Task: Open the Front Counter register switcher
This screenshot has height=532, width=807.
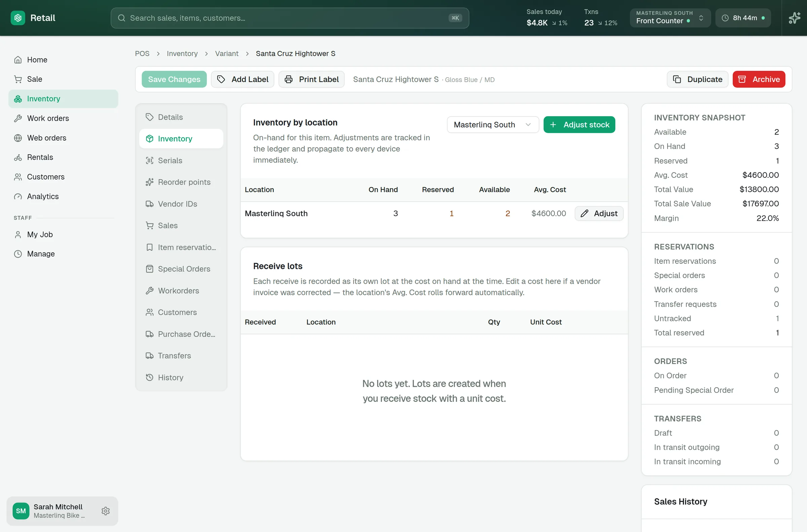Action: 670,18
